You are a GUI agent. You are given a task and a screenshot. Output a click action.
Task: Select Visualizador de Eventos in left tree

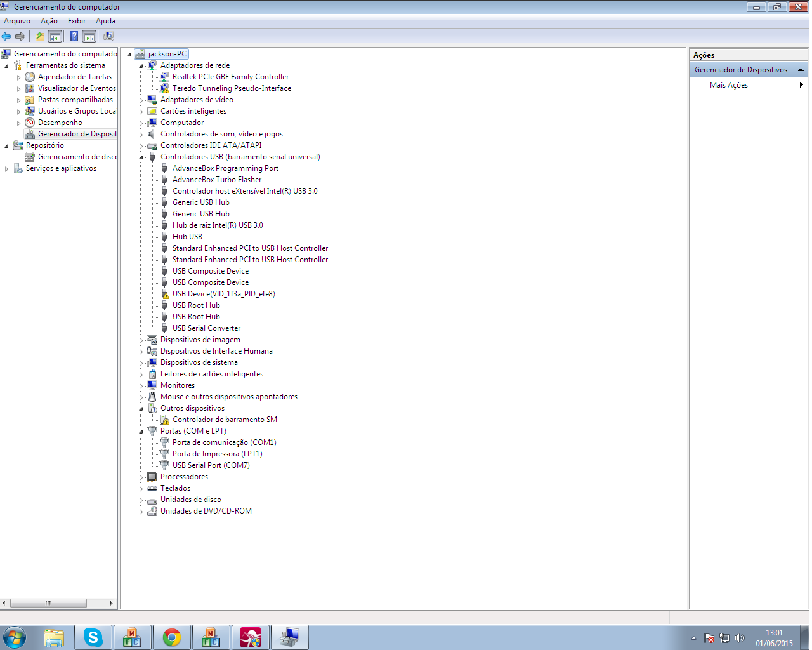point(77,88)
